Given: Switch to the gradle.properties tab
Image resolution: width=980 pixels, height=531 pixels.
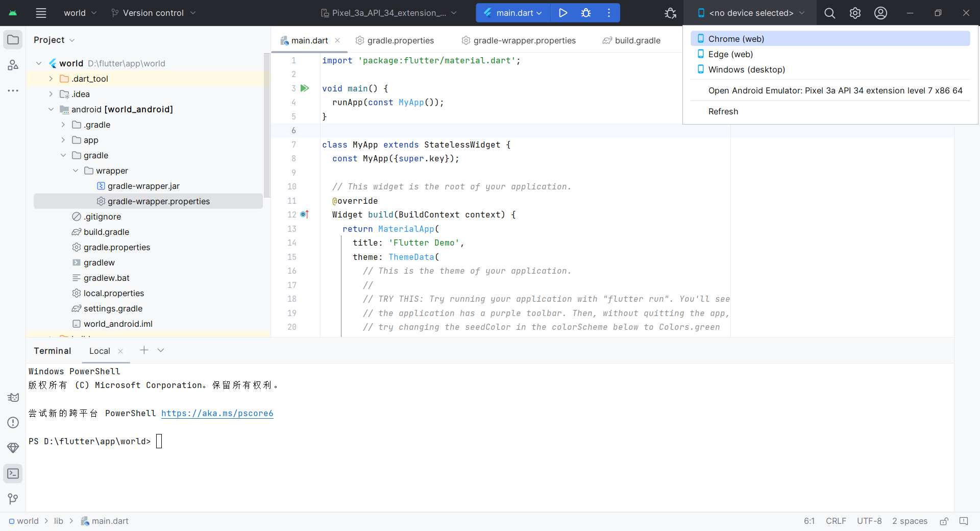Looking at the screenshot, I should (x=395, y=40).
